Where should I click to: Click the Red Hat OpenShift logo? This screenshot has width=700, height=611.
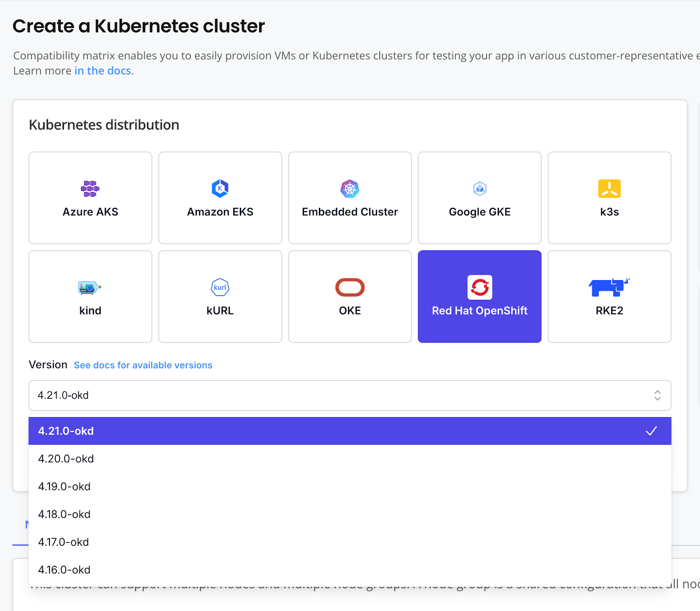pyautogui.click(x=480, y=287)
